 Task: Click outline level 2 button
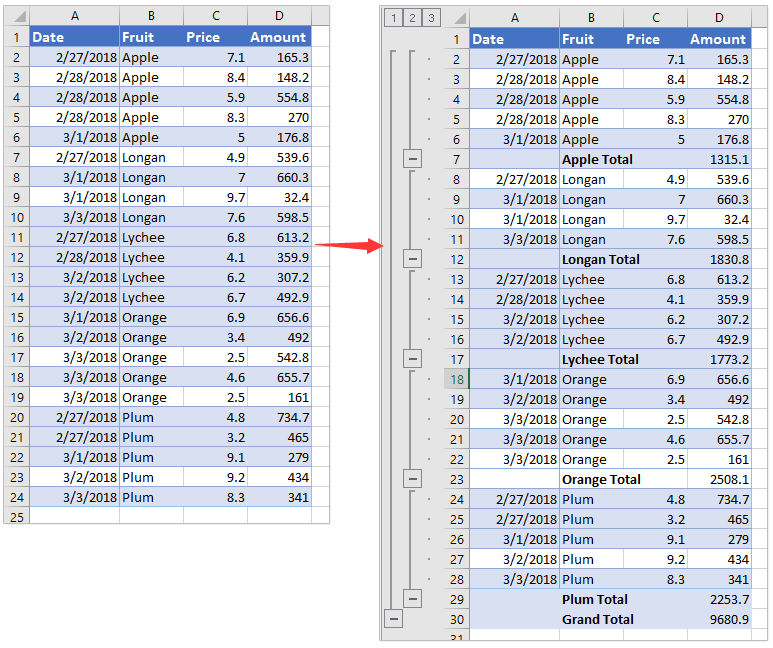point(411,17)
